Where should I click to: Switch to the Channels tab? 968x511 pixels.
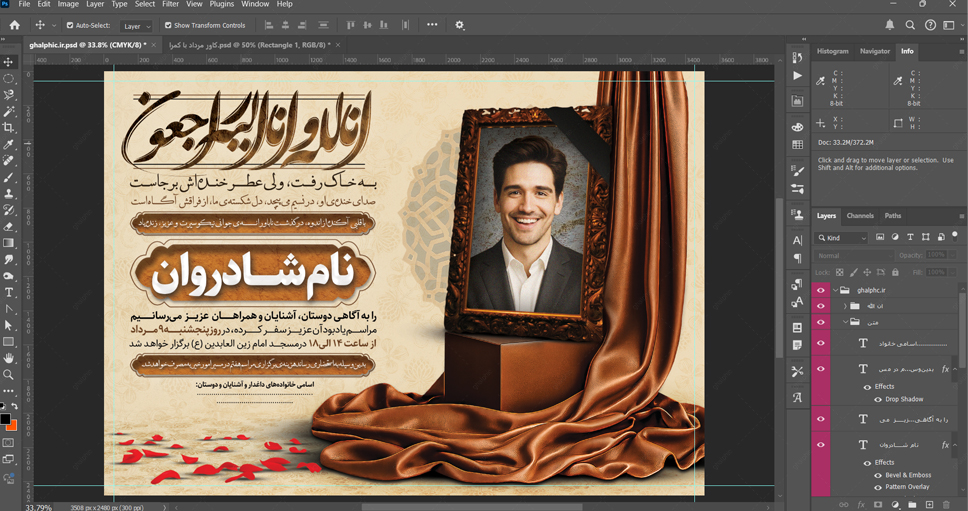(860, 216)
